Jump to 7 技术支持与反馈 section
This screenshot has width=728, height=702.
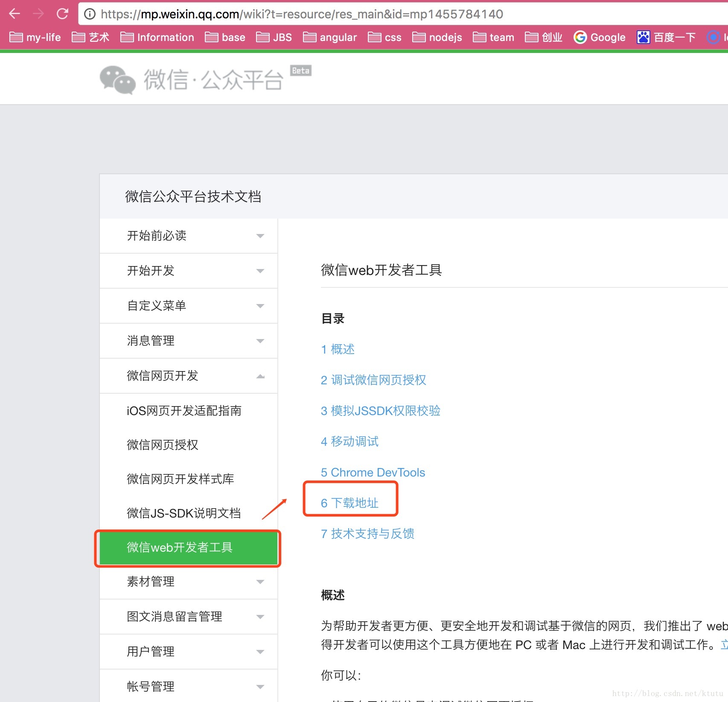367,534
